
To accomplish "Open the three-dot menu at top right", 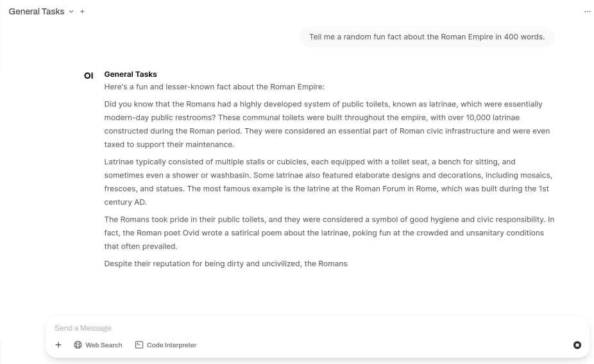I will [588, 12].
